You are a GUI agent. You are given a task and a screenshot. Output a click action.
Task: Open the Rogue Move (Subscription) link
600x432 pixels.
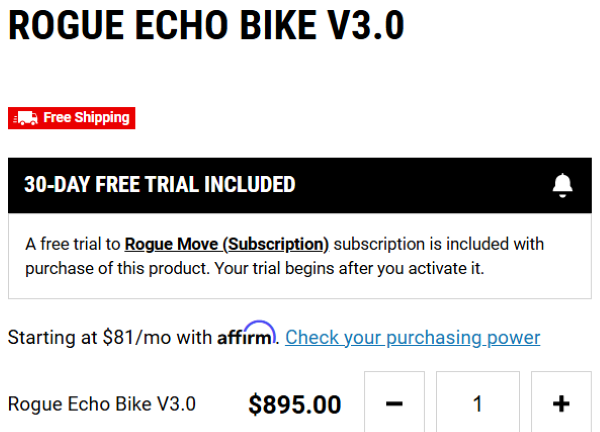[x=227, y=244]
